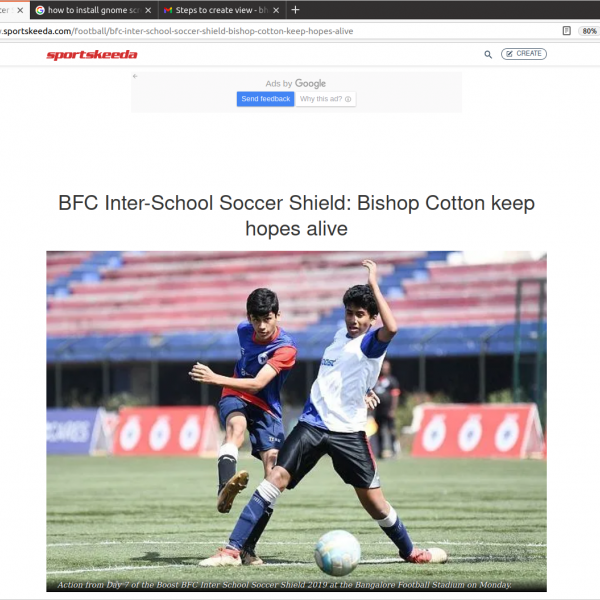Reset the 80% zoom level indicator
Image resolution: width=600 pixels, height=600 pixels.
tap(589, 31)
